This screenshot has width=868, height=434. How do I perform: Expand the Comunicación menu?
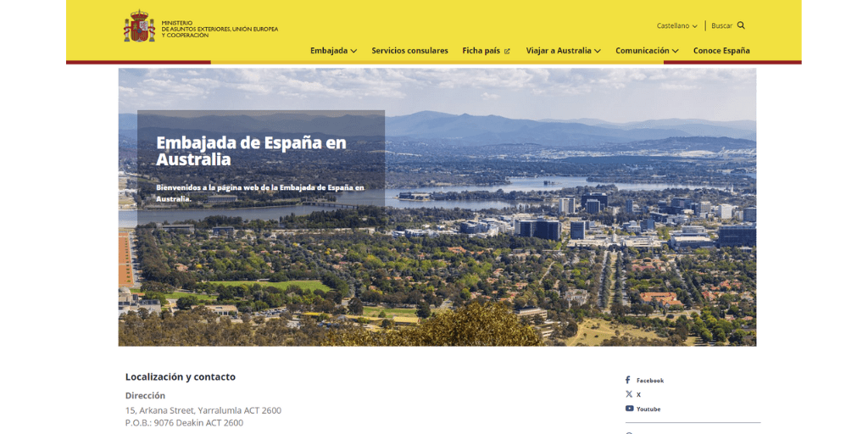[647, 50]
